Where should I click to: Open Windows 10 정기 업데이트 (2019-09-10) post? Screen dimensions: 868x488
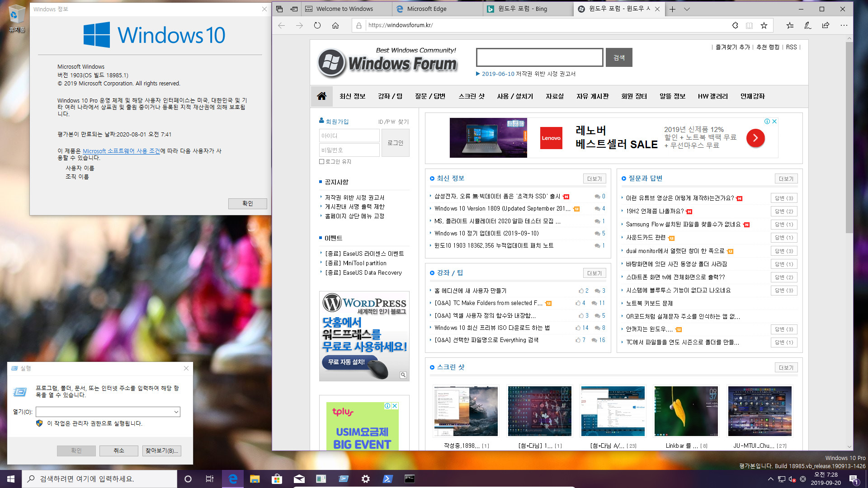486,233
